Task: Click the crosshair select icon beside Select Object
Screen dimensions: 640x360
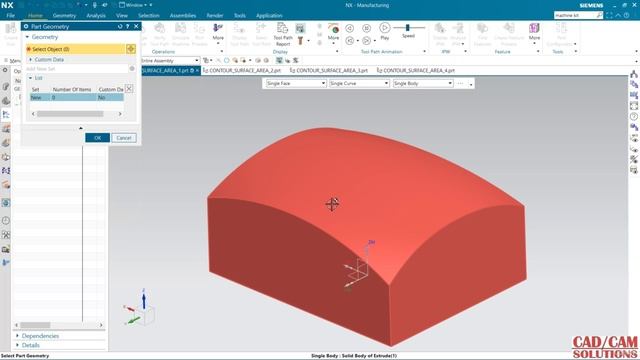Action: tap(131, 49)
